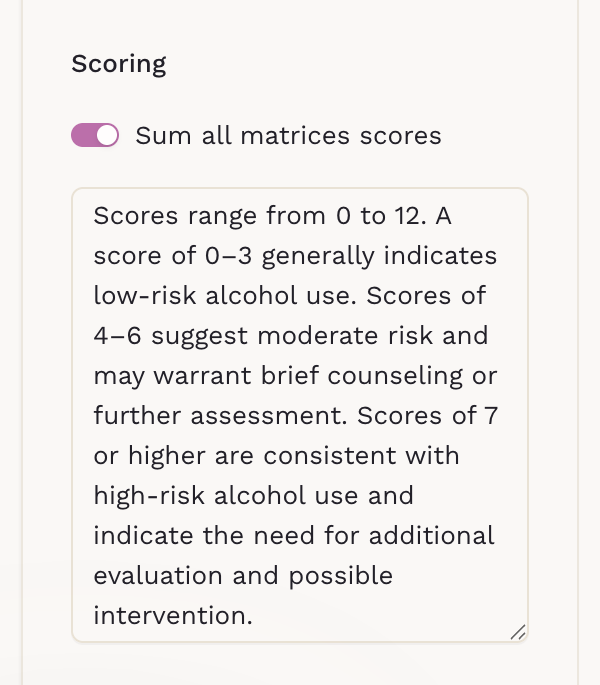Click the white knob of the purple toggle

[107, 135]
